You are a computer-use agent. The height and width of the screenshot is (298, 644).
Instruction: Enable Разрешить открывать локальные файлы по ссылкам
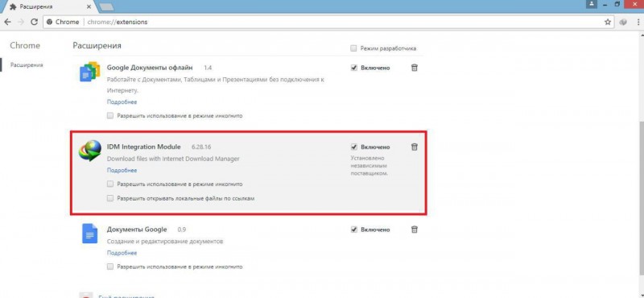[x=109, y=198]
